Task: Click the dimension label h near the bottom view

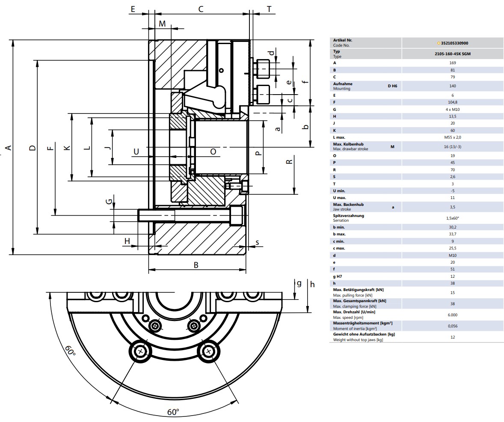Action: point(312,284)
